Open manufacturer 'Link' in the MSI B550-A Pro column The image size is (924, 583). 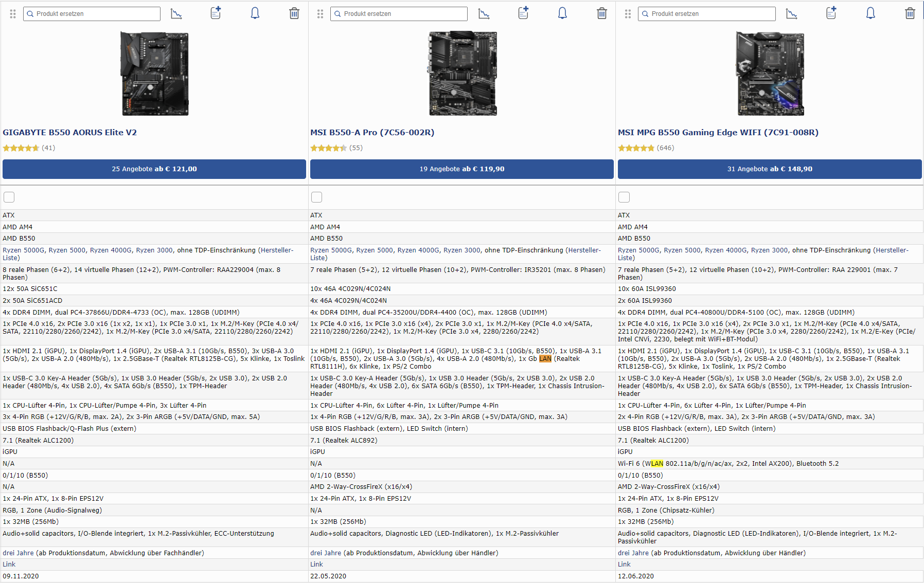317,564
